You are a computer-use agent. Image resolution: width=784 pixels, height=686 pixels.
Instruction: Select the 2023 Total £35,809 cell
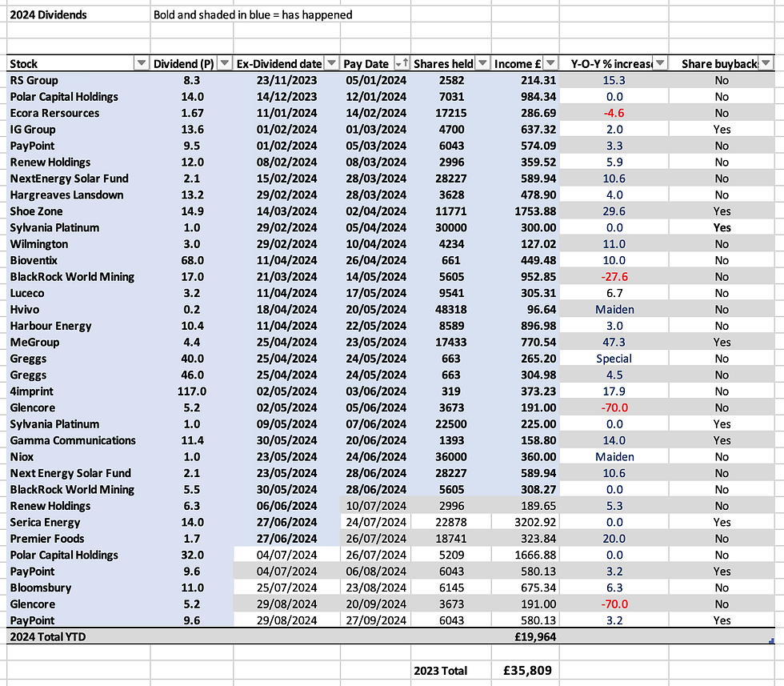(x=525, y=671)
